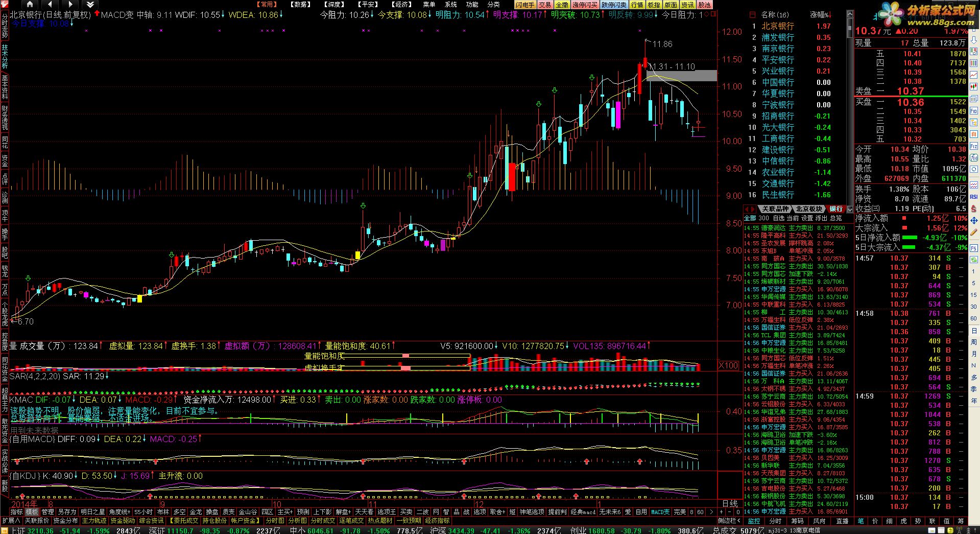
Task: Click the circle-in-square icon in right toolbar
Action: pyautogui.click(x=974, y=170)
